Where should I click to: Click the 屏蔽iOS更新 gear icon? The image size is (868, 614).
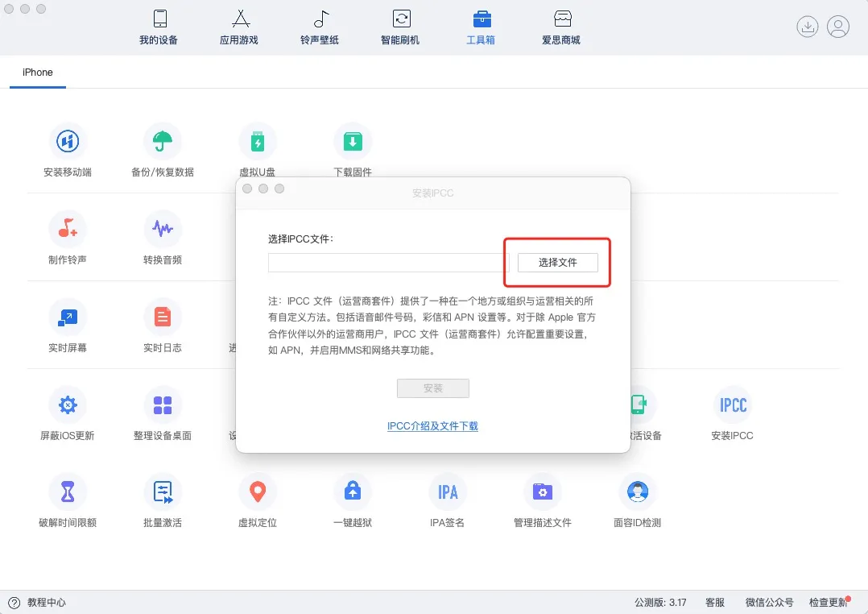tap(68, 404)
